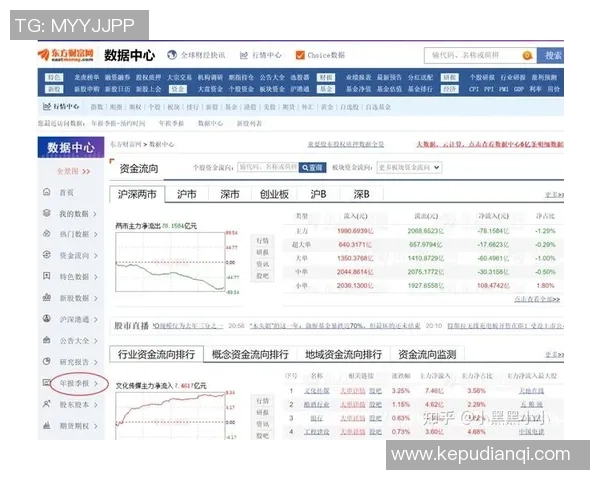Click the 东方财富网 logo
Image resolution: width=600 pixels, height=480 pixels.
(x=65, y=54)
